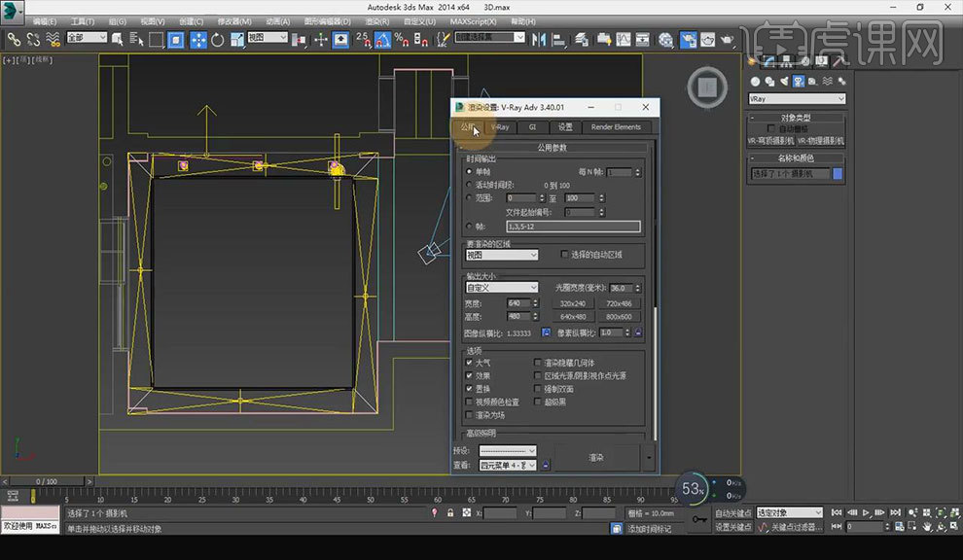
Task: Open the VRay camera type dropdown
Action: (798, 99)
